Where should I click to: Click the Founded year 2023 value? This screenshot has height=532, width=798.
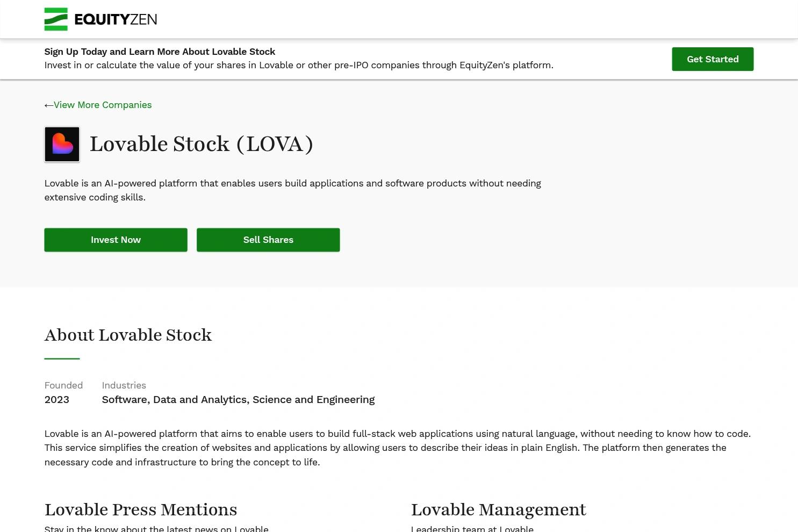pos(56,400)
